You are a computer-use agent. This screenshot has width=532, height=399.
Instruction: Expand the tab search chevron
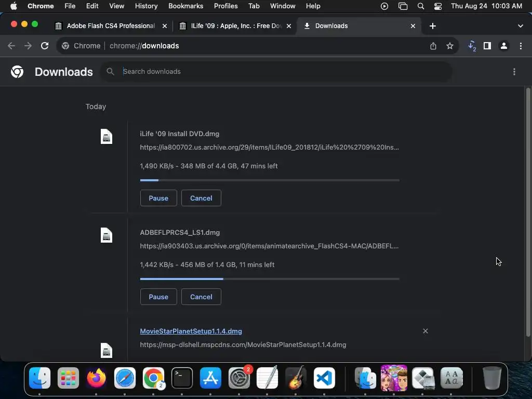[x=521, y=26]
